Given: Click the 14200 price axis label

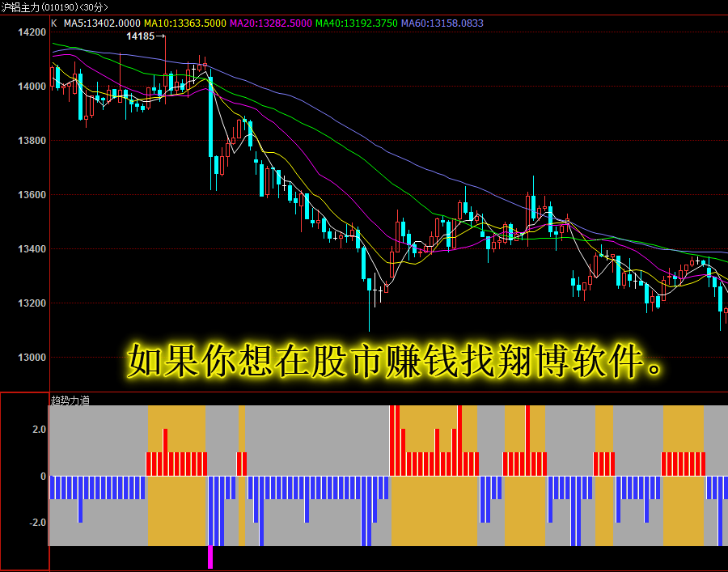Looking at the screenshot, I should [x=32, y=32].
